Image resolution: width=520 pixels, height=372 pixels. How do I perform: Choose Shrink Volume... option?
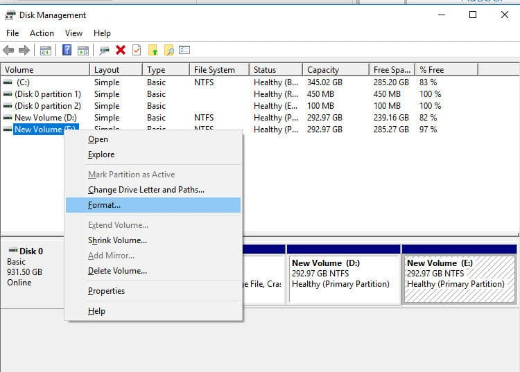pyautogui.click(x=117, y=240)
